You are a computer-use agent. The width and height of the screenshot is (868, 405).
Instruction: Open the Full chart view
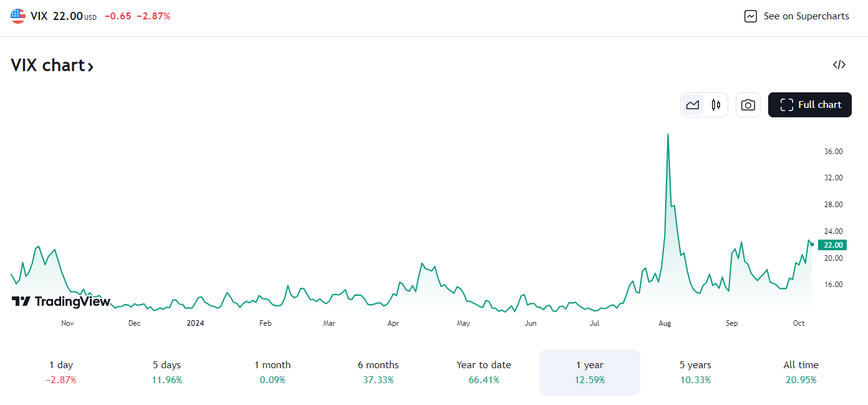click(810, 104)
